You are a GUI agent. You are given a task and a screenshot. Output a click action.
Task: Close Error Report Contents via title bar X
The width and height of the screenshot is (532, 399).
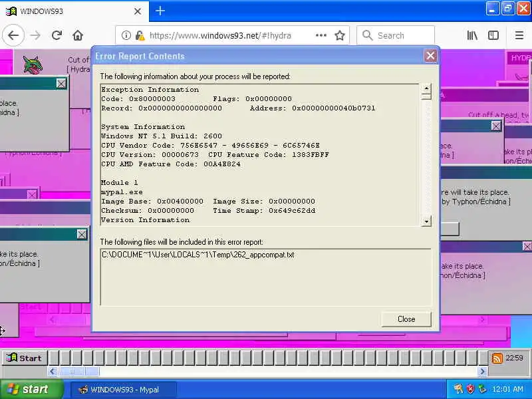[430, 56]
